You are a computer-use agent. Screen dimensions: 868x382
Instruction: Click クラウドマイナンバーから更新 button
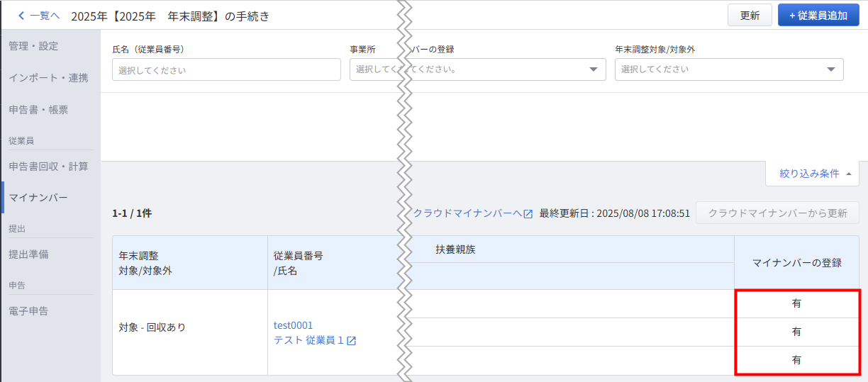(778, 213)
